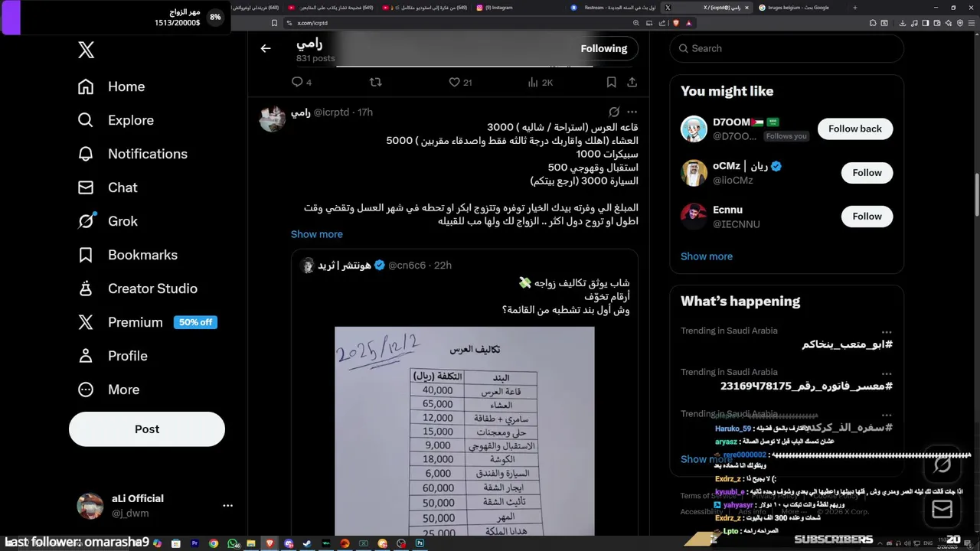Image resolution: width=980 pixels, height=551 pixels.
Task: Click the Post button
Action: (147, 429)
